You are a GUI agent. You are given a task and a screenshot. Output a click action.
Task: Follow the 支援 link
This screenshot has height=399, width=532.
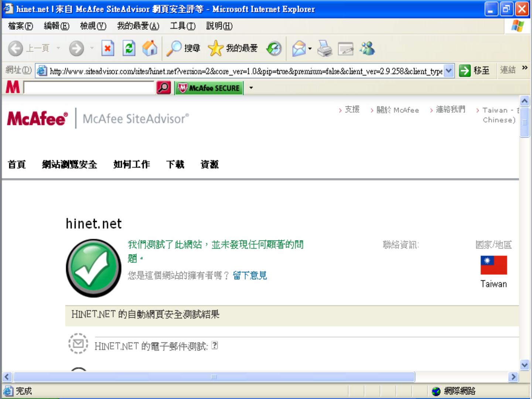pyautogui.click(x=352, y=109)
